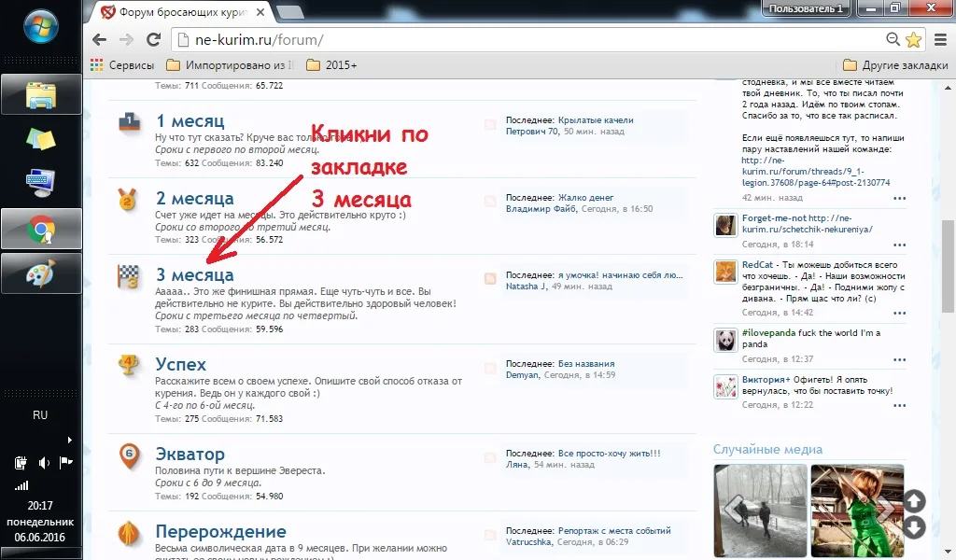Open the 'Другие закладки' bookmarks folder
The height and width of the screenshot is (560, 956).
tap(894, 65)
